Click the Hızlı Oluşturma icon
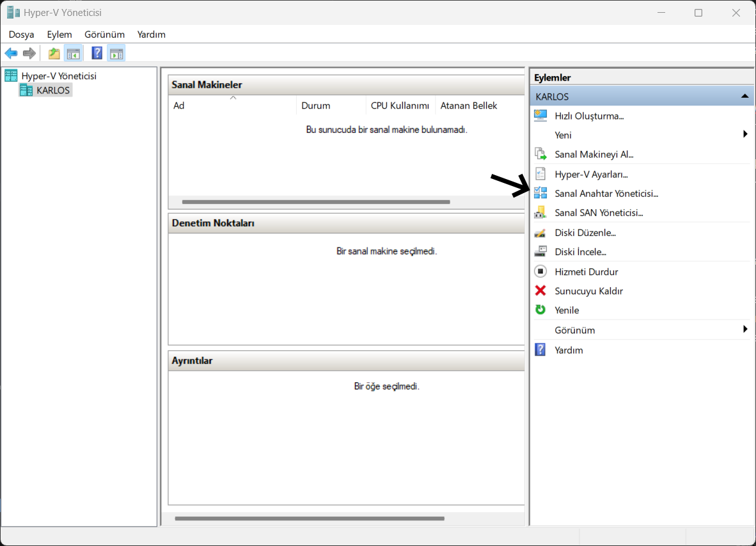 click(x=540, y=116)
